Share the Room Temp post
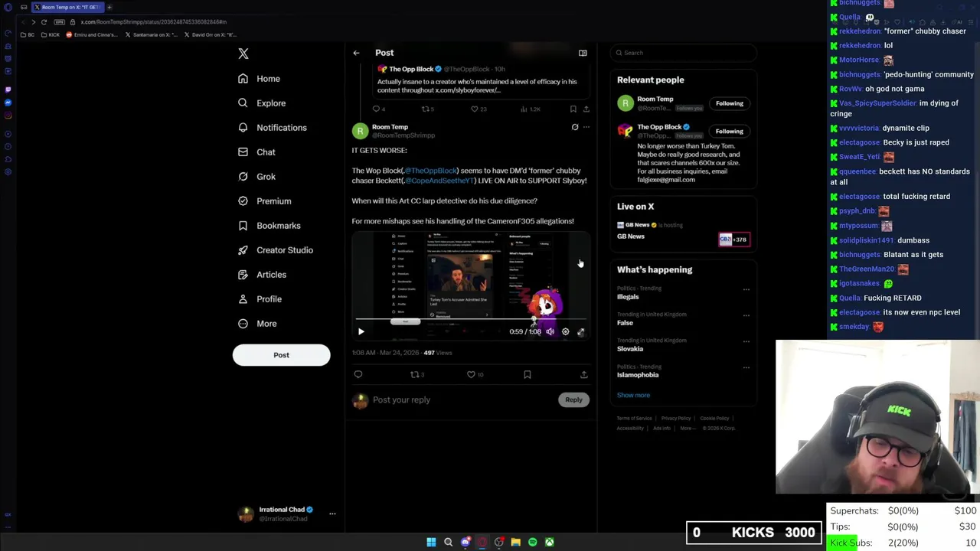The width and height of the screenshot is (980, 551). point(584,375)
